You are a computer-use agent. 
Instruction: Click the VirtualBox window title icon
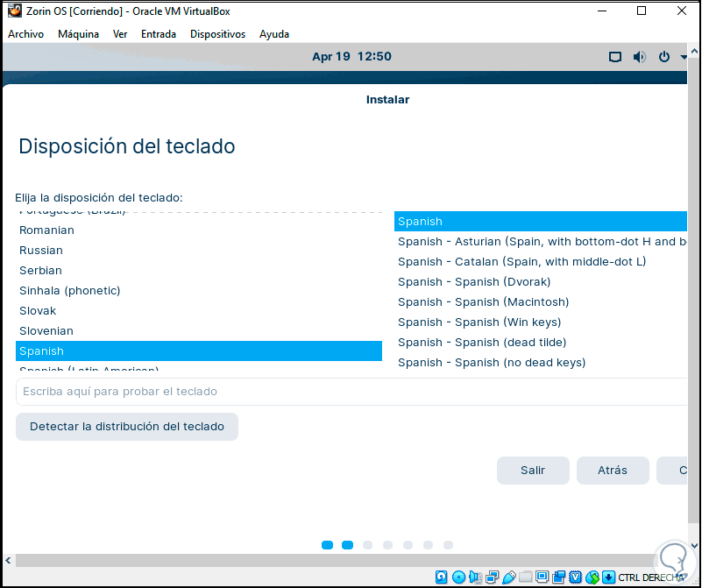(x=15, y=11)
